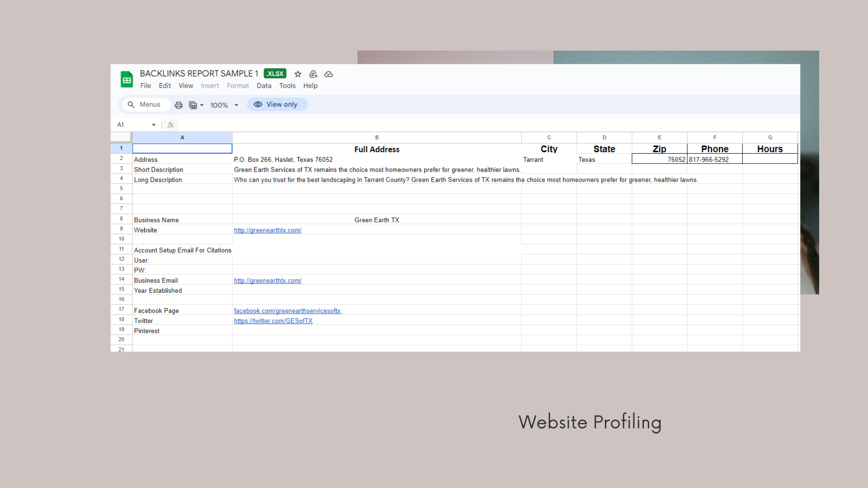Click the green Google Sheets home icon
This screenshot has width=868, height=488.
(x=127, y=80)
